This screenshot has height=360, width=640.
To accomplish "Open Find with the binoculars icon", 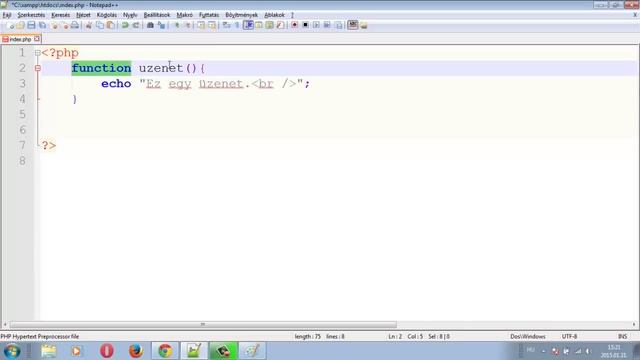I will point(150,25).
